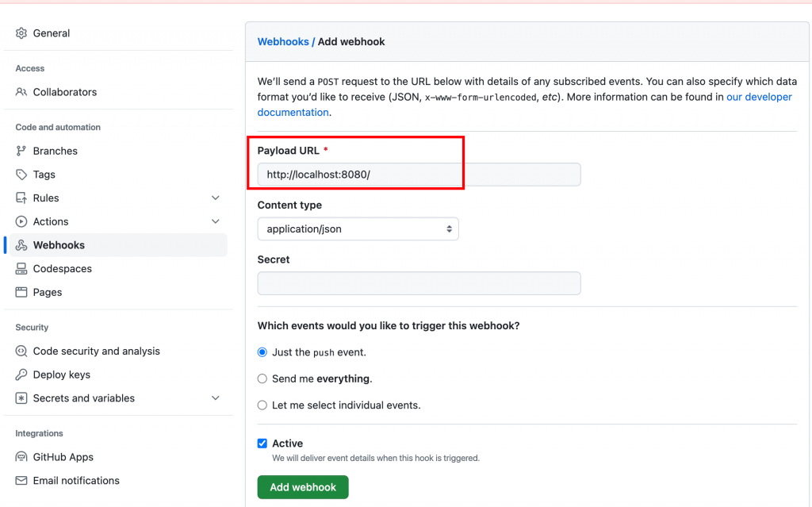812x507 pixels.
Task: Click the Secret input field
Action: coord(419,283)
